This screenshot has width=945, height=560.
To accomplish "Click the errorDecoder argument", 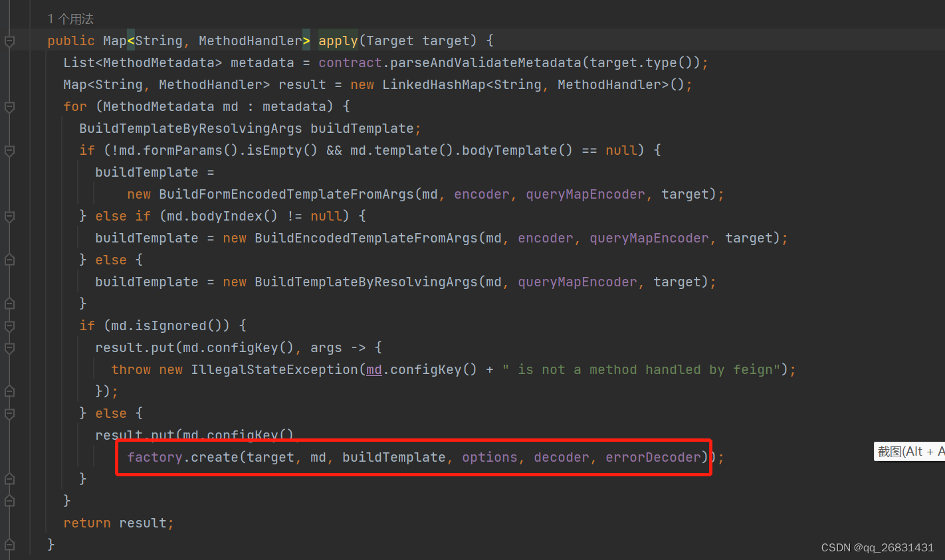I will pos(653,458).
